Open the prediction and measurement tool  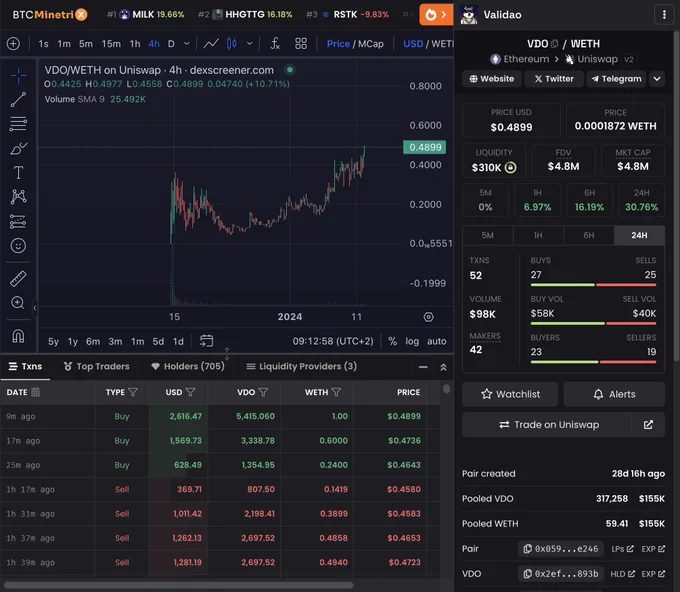(x=18, y=222)
